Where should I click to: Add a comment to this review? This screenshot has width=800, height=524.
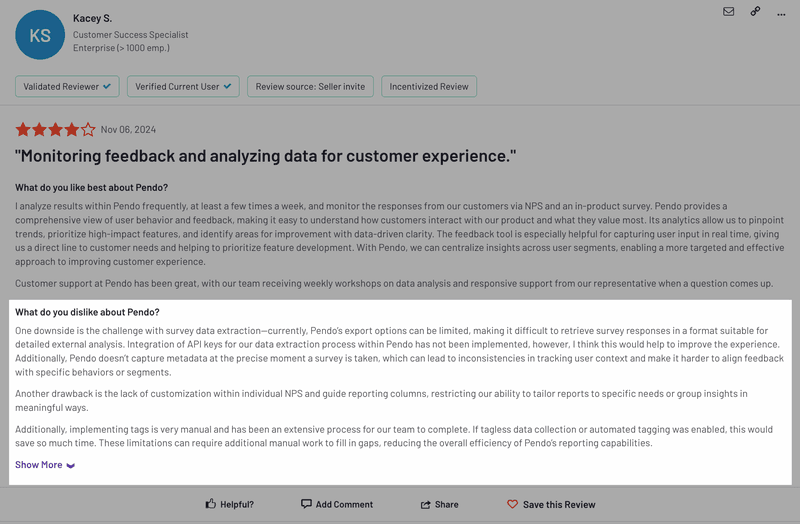tap(337, 504)
